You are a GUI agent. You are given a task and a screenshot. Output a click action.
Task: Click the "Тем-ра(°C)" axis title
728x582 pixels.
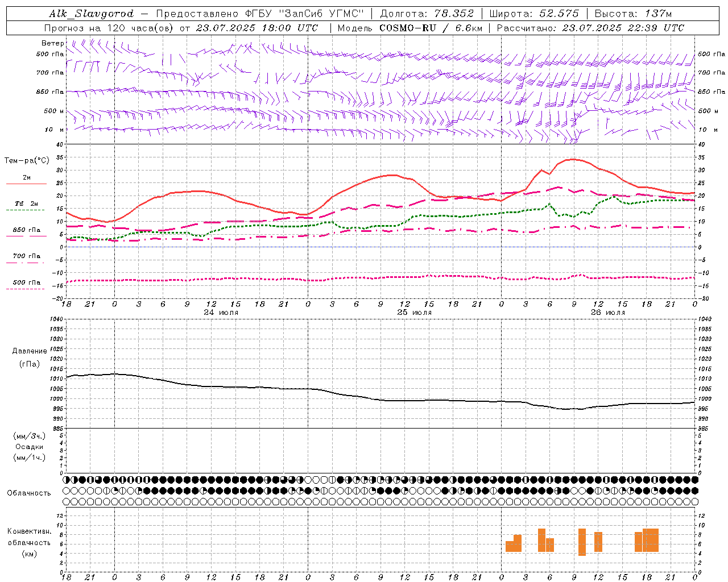point(27,161)
